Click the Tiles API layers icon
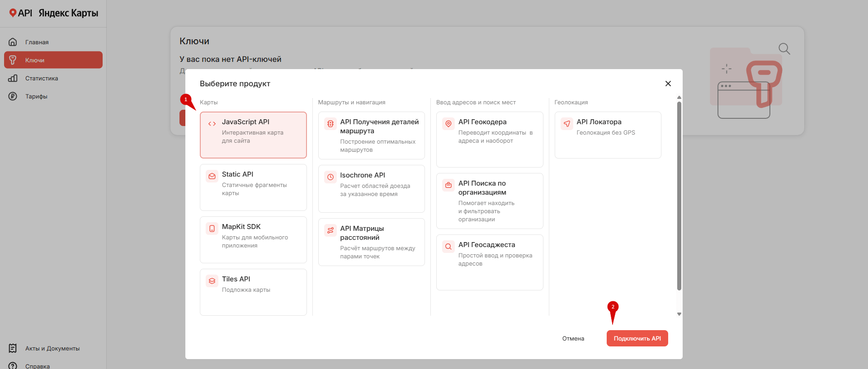Viewport: 868px width, 369px height. click(212, 281)
